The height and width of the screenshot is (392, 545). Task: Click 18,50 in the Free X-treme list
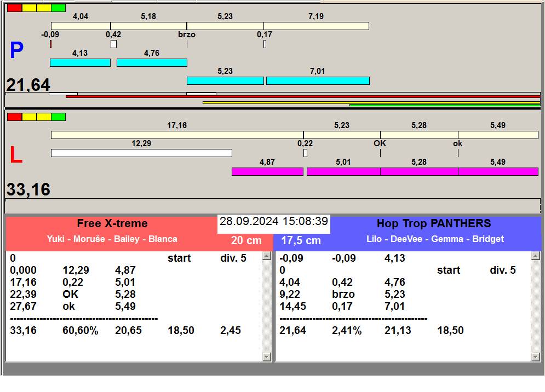click(181, 331)
